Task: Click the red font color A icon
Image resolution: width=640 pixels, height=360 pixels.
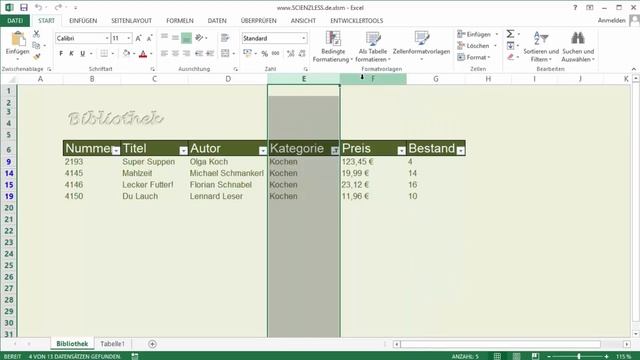Action: [143, 53]
